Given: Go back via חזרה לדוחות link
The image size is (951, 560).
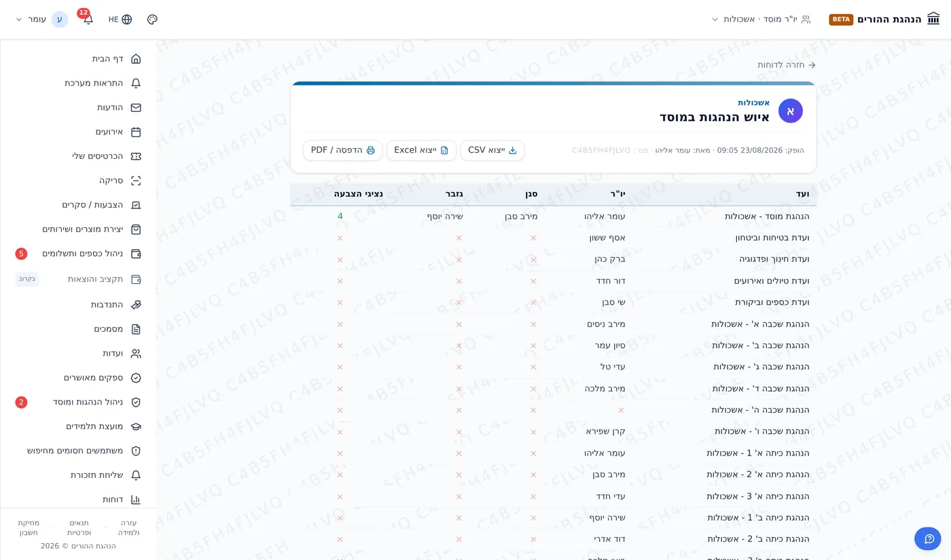Looking at the screenshot, I should click(787, 65).
